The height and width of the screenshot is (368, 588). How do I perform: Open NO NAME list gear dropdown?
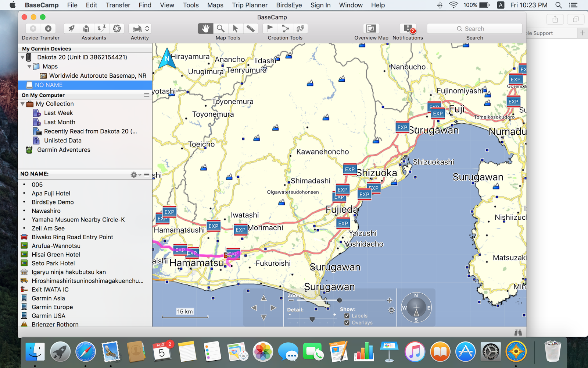click(136, 174)
